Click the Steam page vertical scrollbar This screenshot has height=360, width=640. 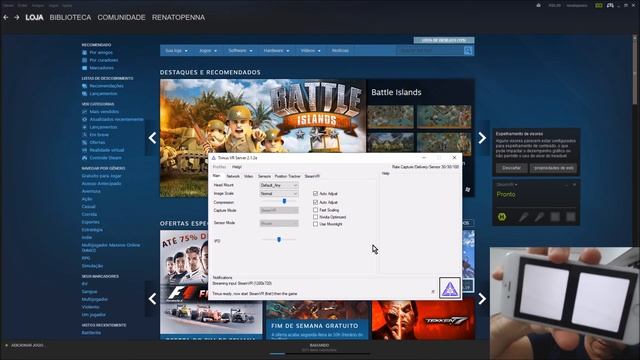pyautogui.click(x=635, y=69)
